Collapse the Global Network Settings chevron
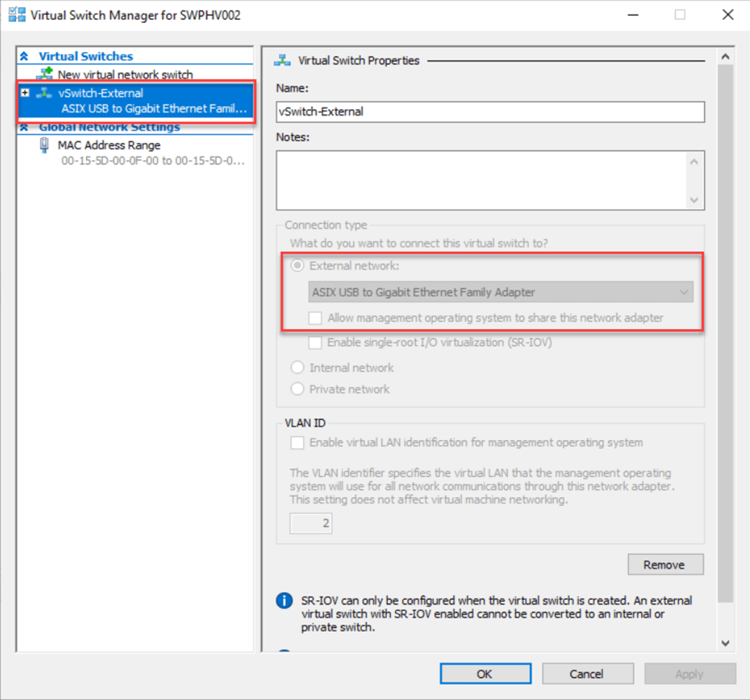Viewport: 750px width, 700px height. [x=24, y=127]
